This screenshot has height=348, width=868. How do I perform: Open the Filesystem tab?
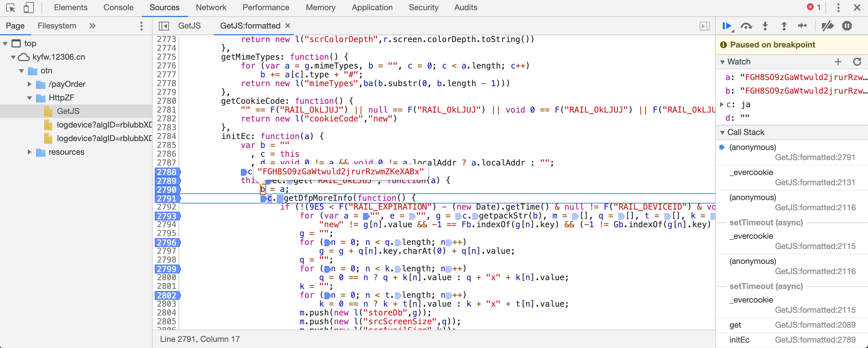tap(57, 26)
